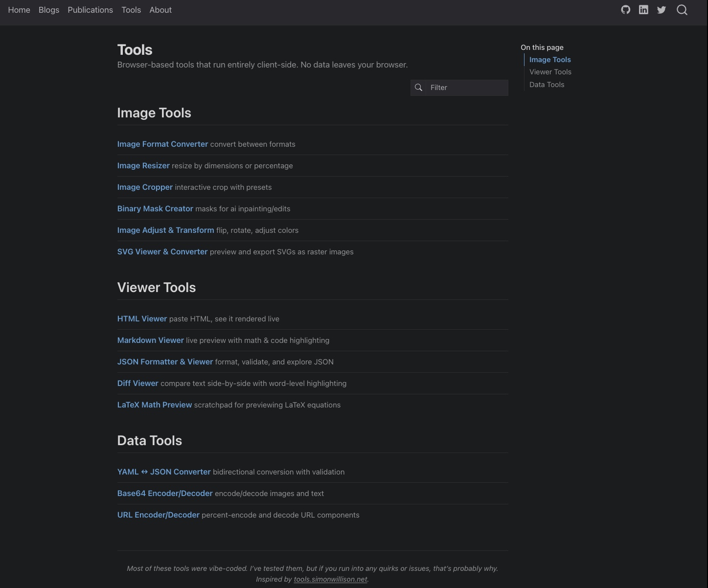Click the magnifier icon beside Filter

point(418,88)
